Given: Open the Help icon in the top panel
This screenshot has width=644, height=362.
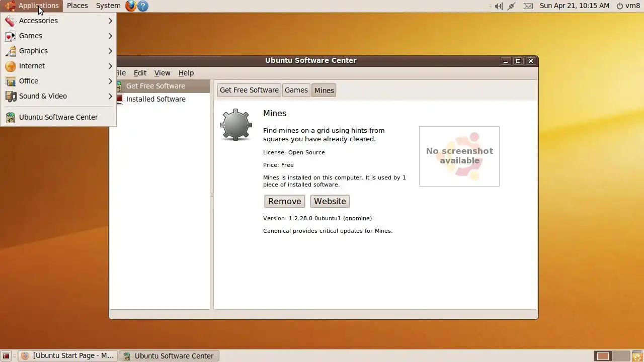Looking at the screenshot, I should [143, 6].
